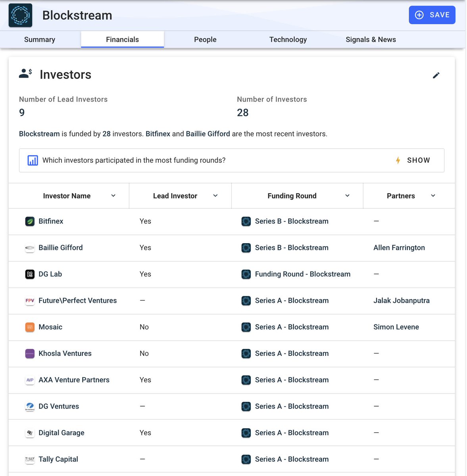The width and height of the screenshot is (467, 476).
Task: Click the Digital Garage logo icon
Action: tap(30, 433)
